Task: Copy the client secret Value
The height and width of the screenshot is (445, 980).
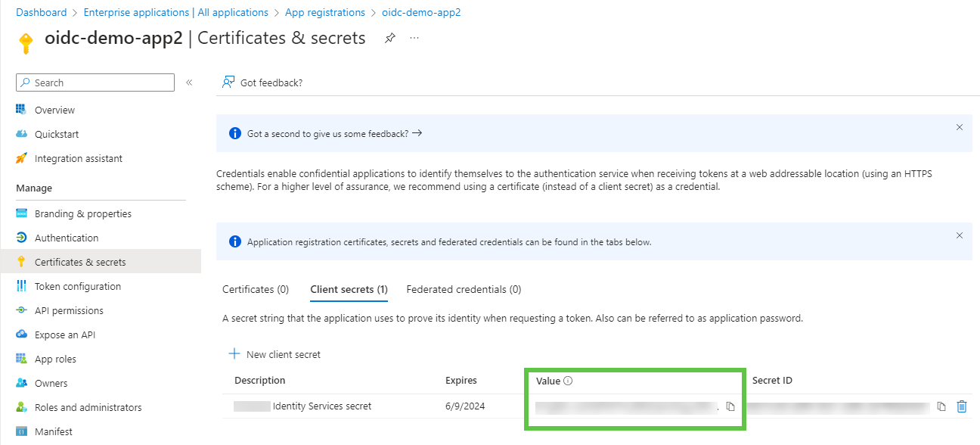Action: point(730,406)
